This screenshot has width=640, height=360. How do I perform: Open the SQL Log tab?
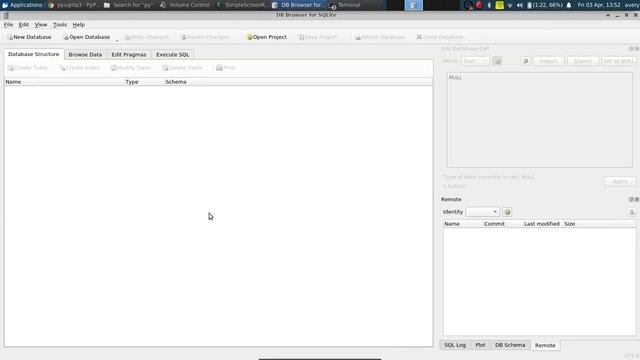point(455,345)
